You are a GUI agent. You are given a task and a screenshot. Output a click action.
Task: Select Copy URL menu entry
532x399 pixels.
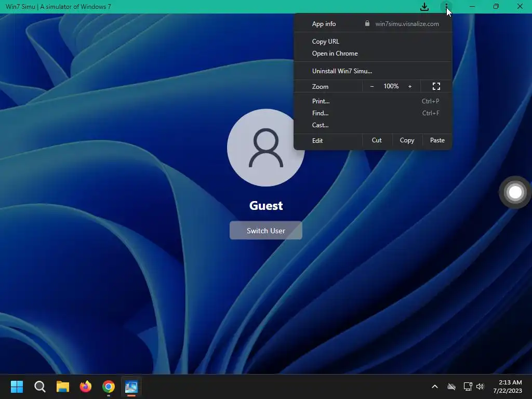click(x=373, y=42)
